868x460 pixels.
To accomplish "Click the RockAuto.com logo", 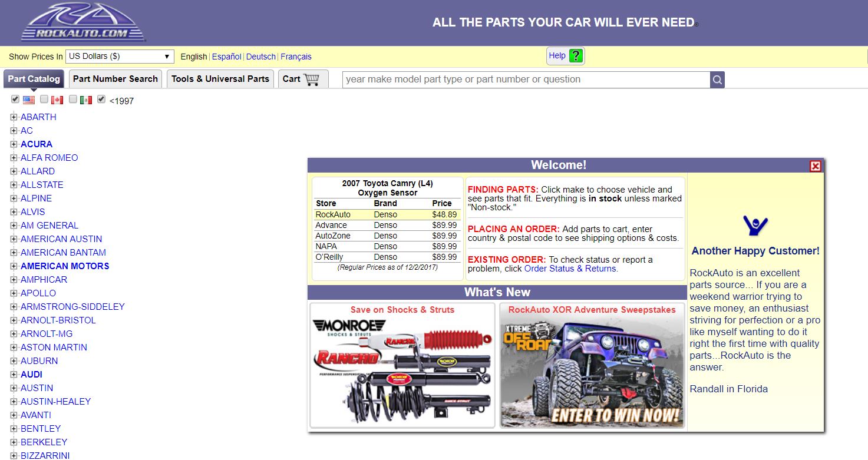I will tap(83, 22).
